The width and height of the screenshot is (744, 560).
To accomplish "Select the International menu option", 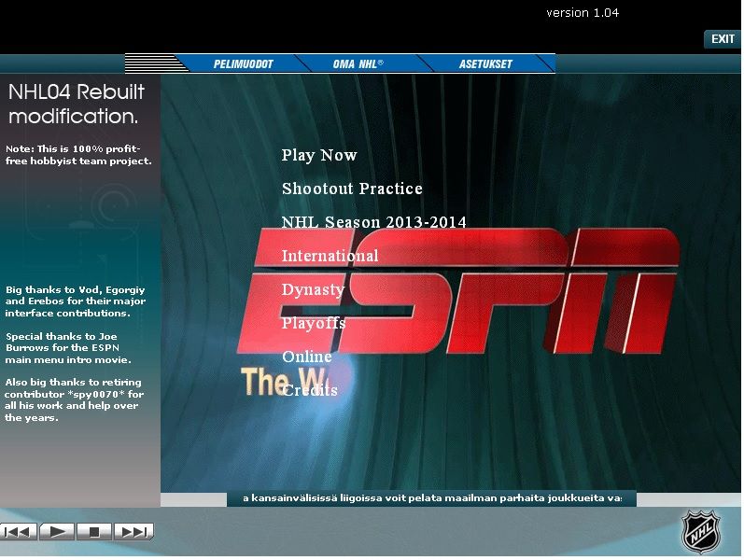I will point(330,256).
